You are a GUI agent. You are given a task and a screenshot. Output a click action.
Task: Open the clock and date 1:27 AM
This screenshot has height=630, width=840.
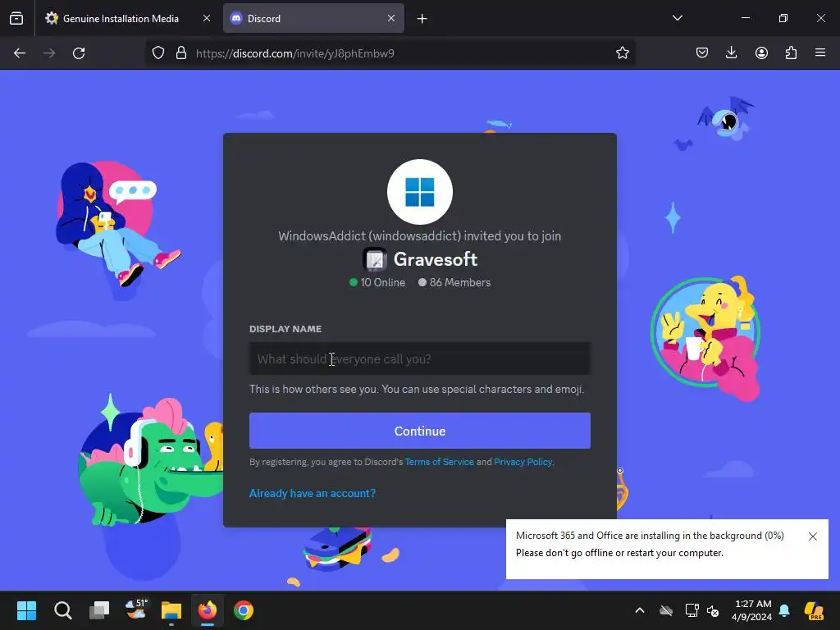click(752, 610)
